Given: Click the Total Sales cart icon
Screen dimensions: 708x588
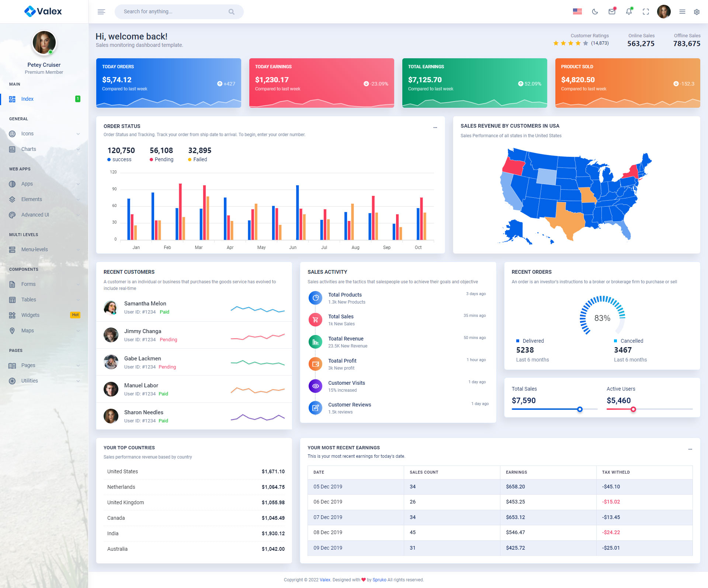Looking at the screenshot, I should coord(315,320).
